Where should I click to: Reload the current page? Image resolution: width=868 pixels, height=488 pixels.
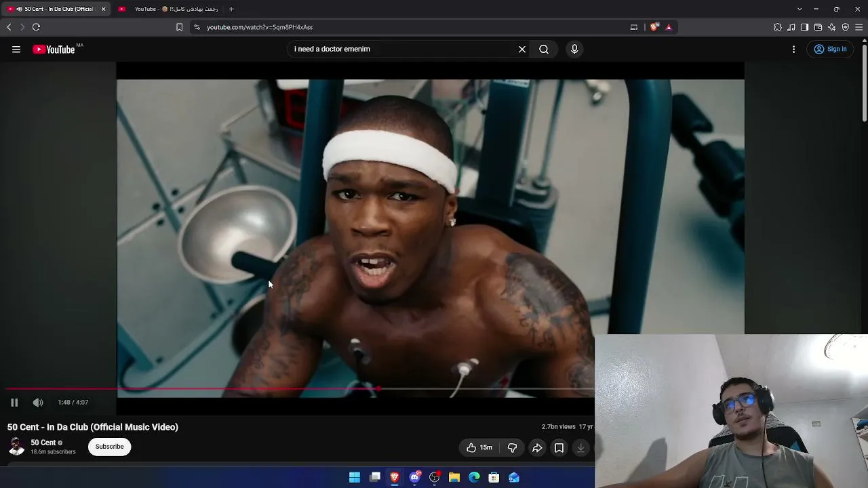(x=36, y=27)
